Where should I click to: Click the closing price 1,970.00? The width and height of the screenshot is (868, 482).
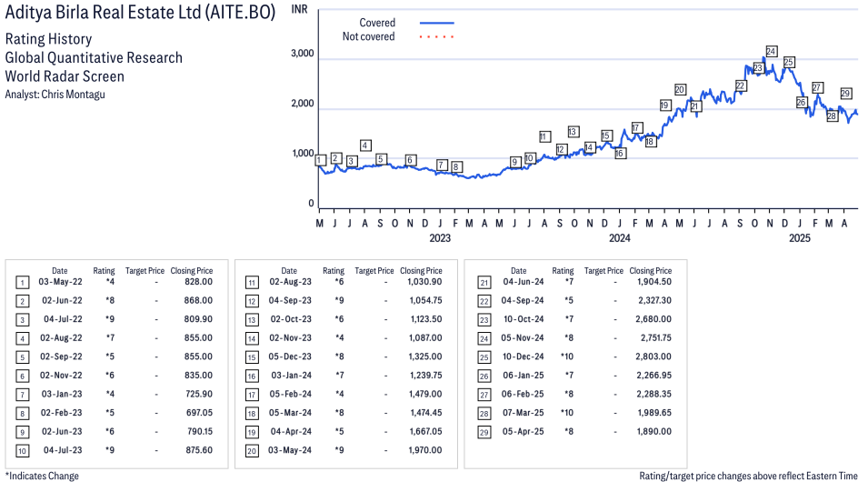(x=425, y=450)
